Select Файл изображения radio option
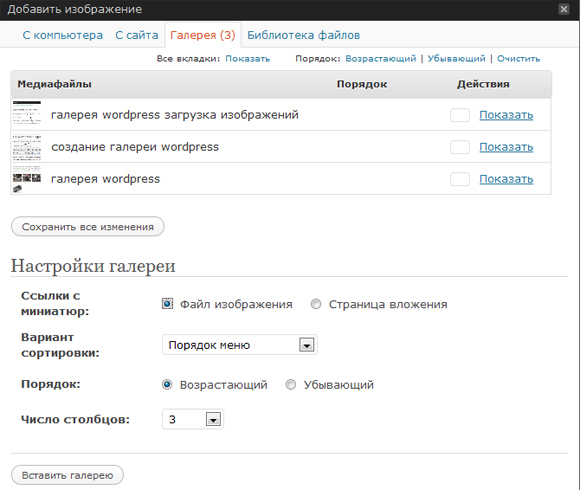The image size is (580, 490). click(x=167, y=304)
